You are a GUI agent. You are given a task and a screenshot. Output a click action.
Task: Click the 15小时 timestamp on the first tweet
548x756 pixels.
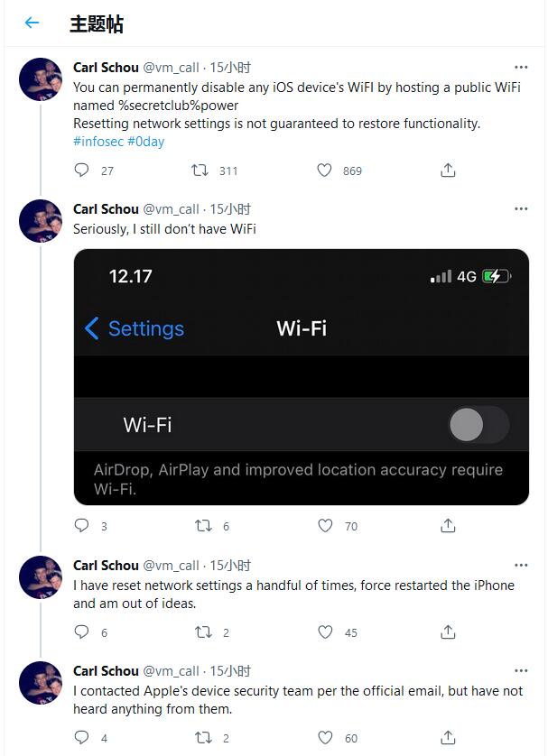coord(228,67)
